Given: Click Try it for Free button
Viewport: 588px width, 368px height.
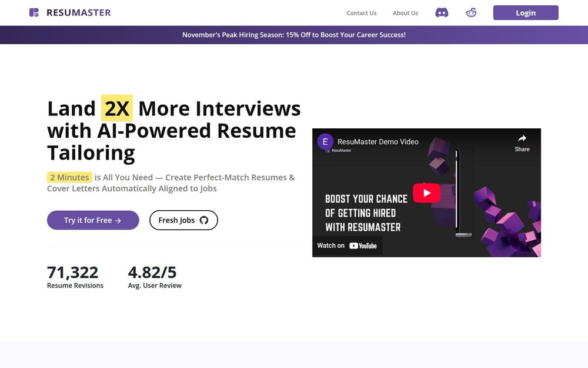Looking at the screenshot, I should tap(93, 220).
